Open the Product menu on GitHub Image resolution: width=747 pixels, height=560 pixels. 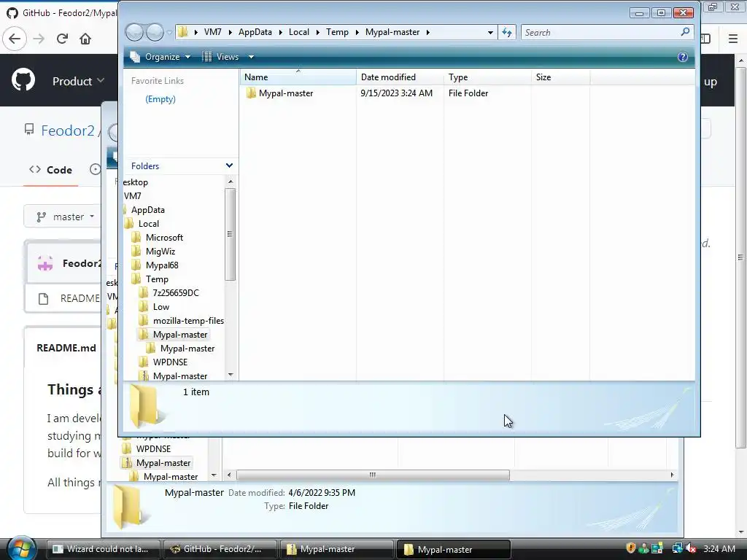(78, 82)
